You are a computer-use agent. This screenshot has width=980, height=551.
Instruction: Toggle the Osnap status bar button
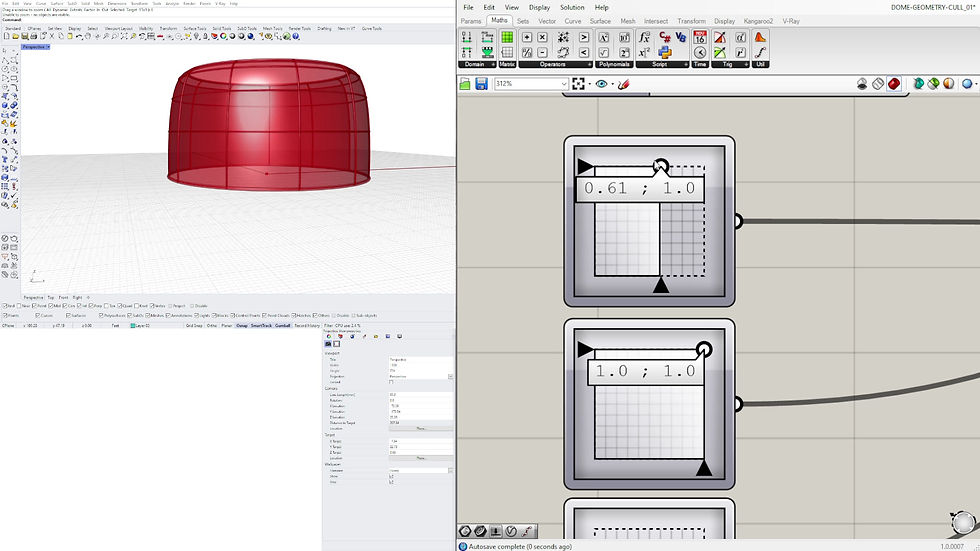tap(242, 325)
